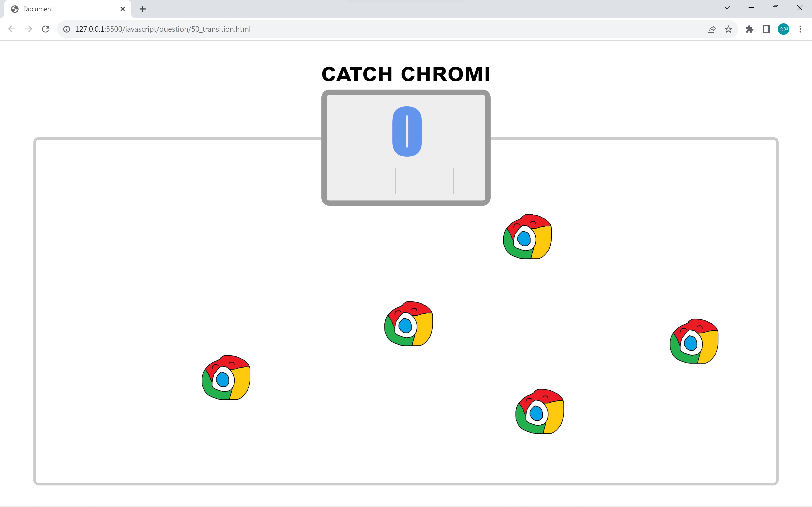Click the middle empty slot box
Screen dimensions: 812x507
[x=408, y=181]
